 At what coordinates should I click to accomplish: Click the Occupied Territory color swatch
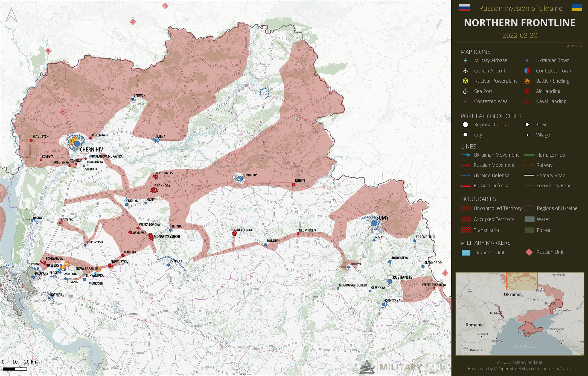point(466,219)
